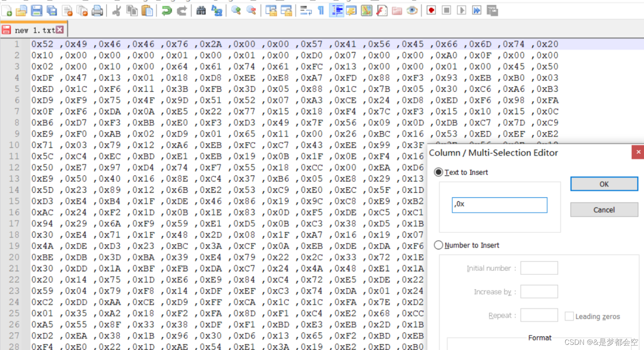Play back the recorded macro

coord(462,11)
